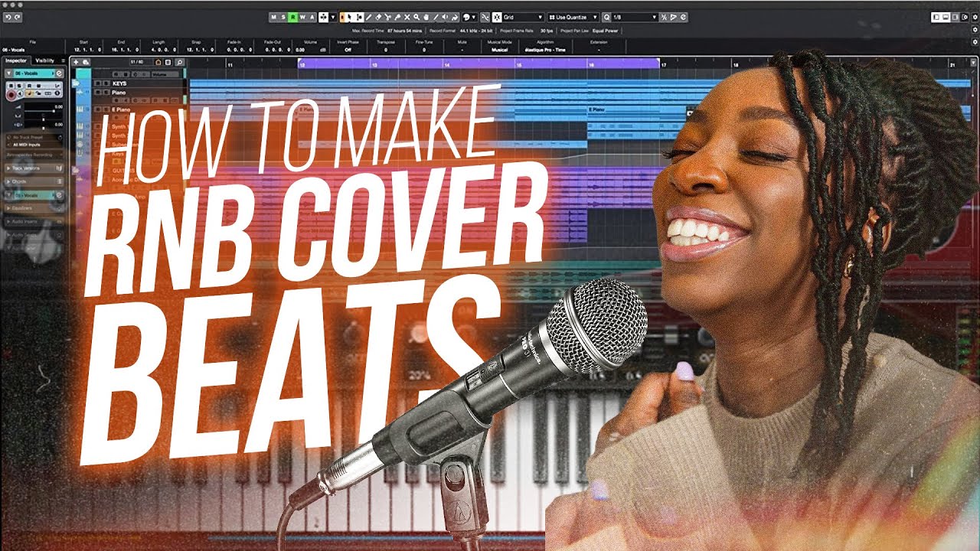Open the Find Tracks magnifier
980x551 pixels.
180,62
